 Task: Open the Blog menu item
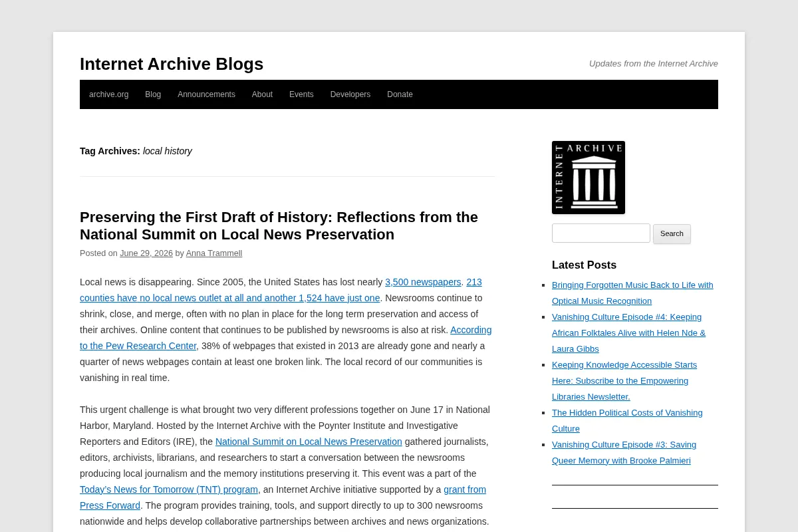coord(153,94)
